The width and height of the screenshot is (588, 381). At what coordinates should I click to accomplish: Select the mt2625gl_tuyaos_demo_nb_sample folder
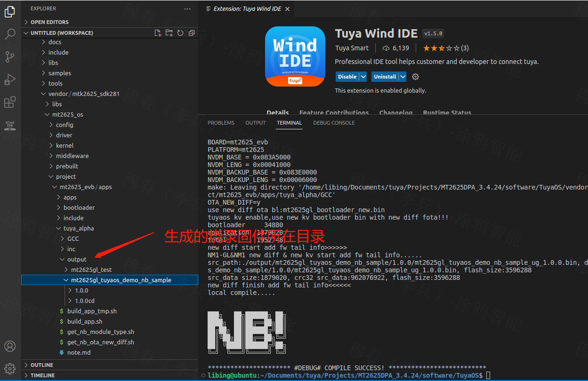pyautogui.click(x=110, y=280)
